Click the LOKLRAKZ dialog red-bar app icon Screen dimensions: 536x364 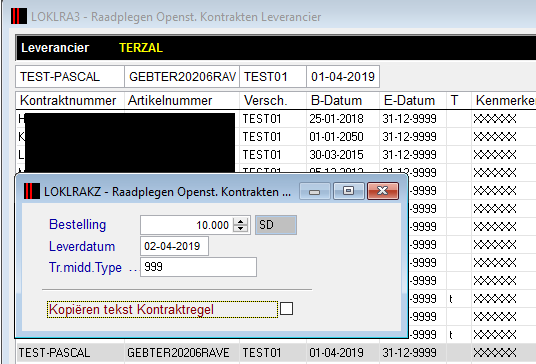tap(32, 191)
